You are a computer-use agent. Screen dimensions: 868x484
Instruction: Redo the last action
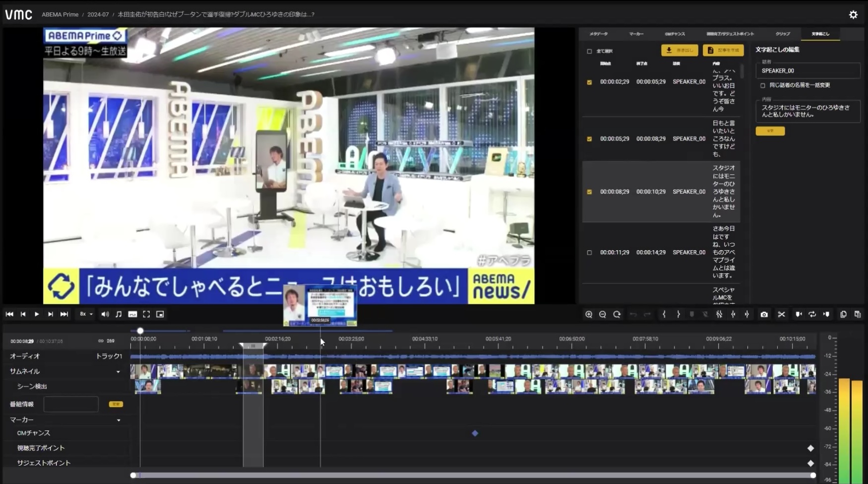pos(647,314)
